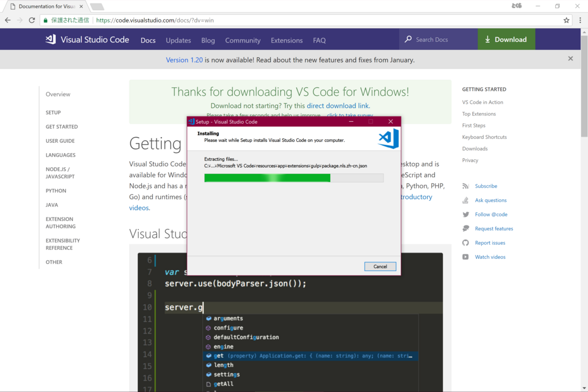Expand USER GUIDE section in sidebar

60,141
